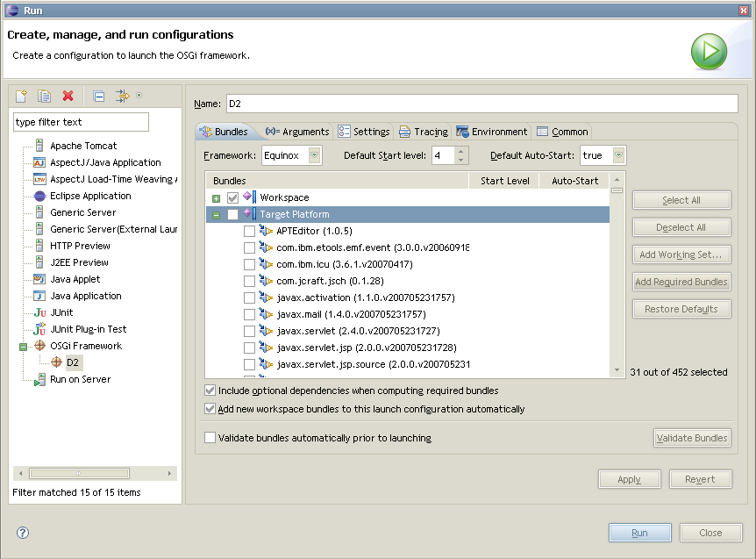
Task: Open the Default Auto-Start dropdown
Action: 618,155
